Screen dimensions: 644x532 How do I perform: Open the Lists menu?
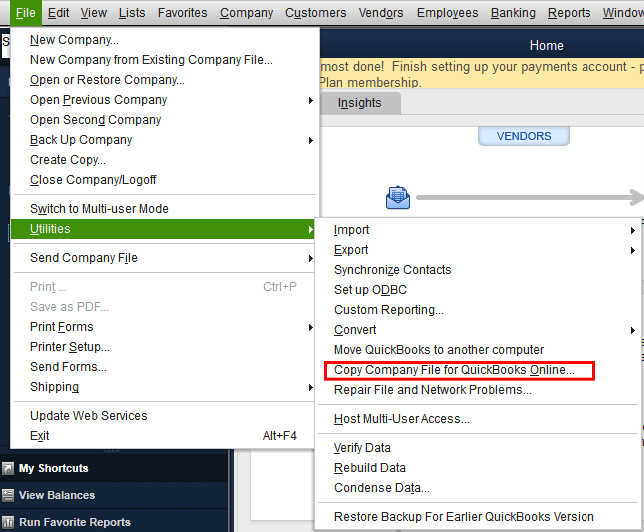pos(132,13)
